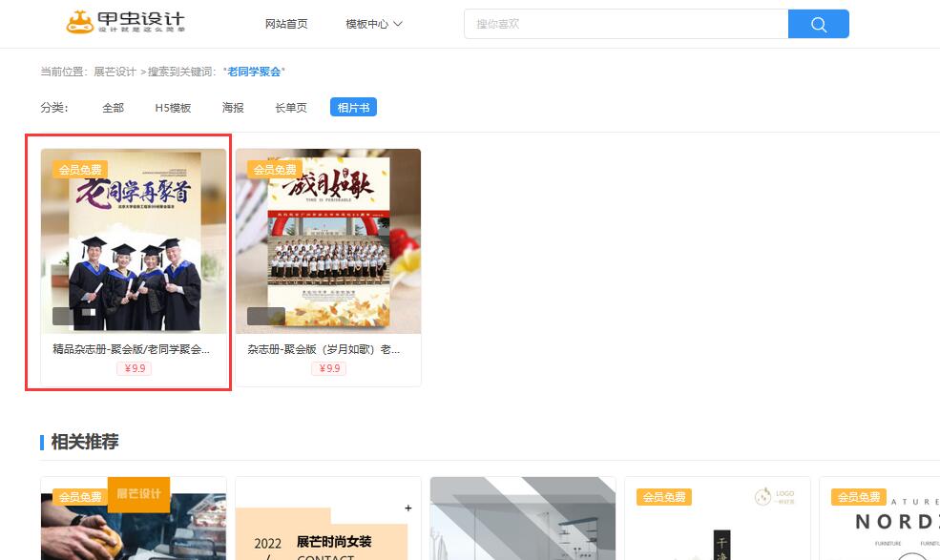Click 会员免费 badge on LOGO template
The height and width of the screenshot is (560, 940).
[x=664, y=497]
